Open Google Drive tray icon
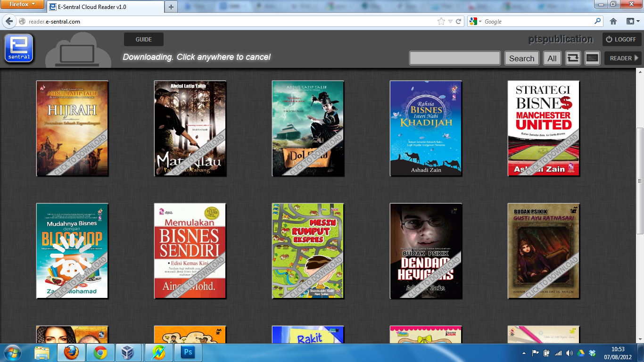The height and width of the screenshot is (362, 644). (581, 353)
